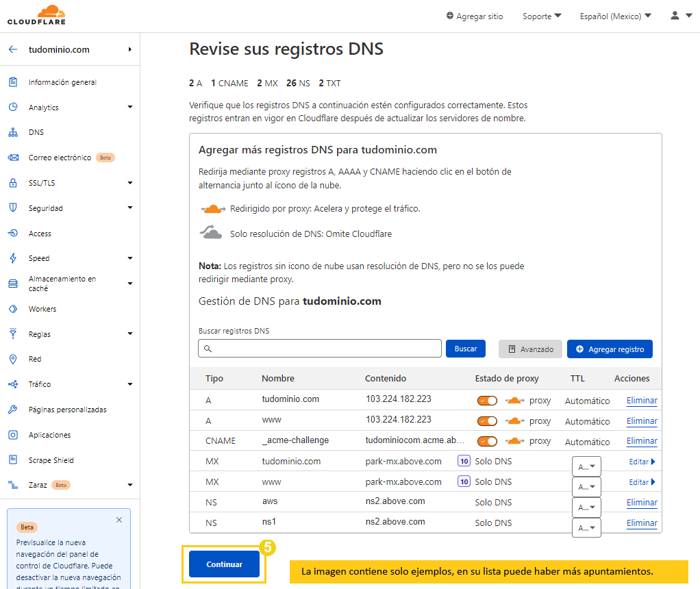Screen dimensions: 700x589
Task: Click the SSL/TLS padlock icon
Action: tap(14, 183)
